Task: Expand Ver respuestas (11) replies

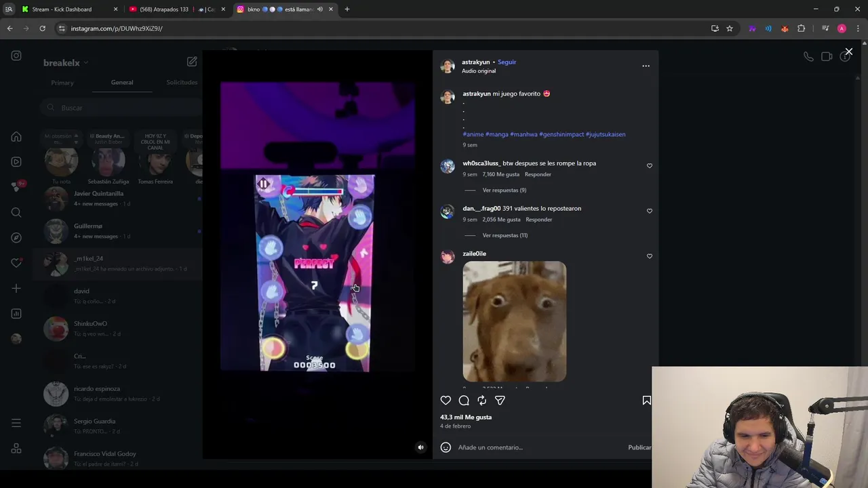Action: point(505,235)
